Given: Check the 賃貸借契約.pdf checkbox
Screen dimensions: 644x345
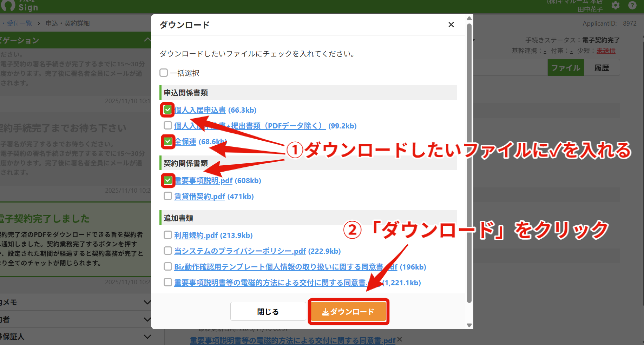Looking at the screenshot, I should coord(168,196).
